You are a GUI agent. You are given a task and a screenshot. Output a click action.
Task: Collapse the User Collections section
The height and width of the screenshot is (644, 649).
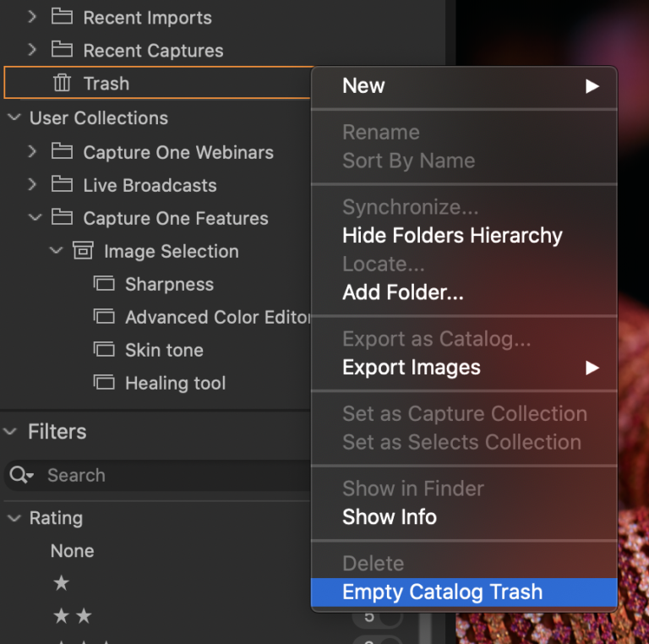coord(14,117)
